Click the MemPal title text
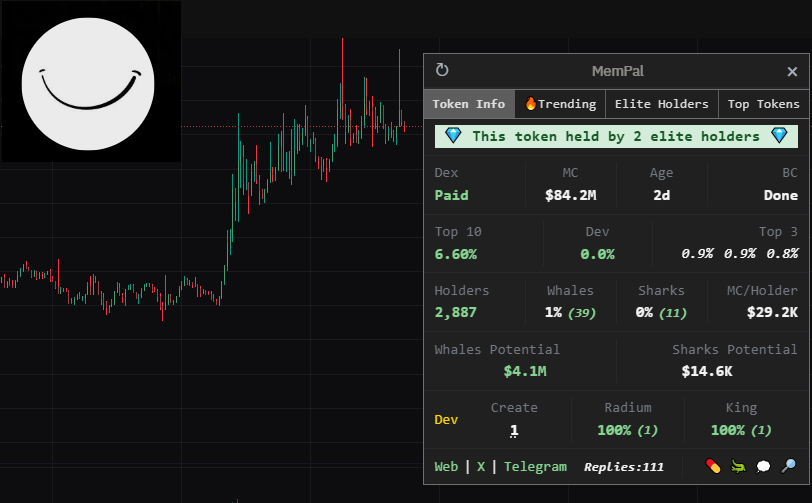 pyautogui.click(x=618, y=71)
